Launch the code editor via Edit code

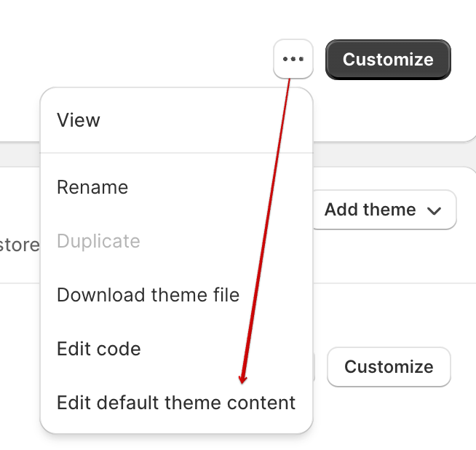pyautogui.click(x=99, y=349)
